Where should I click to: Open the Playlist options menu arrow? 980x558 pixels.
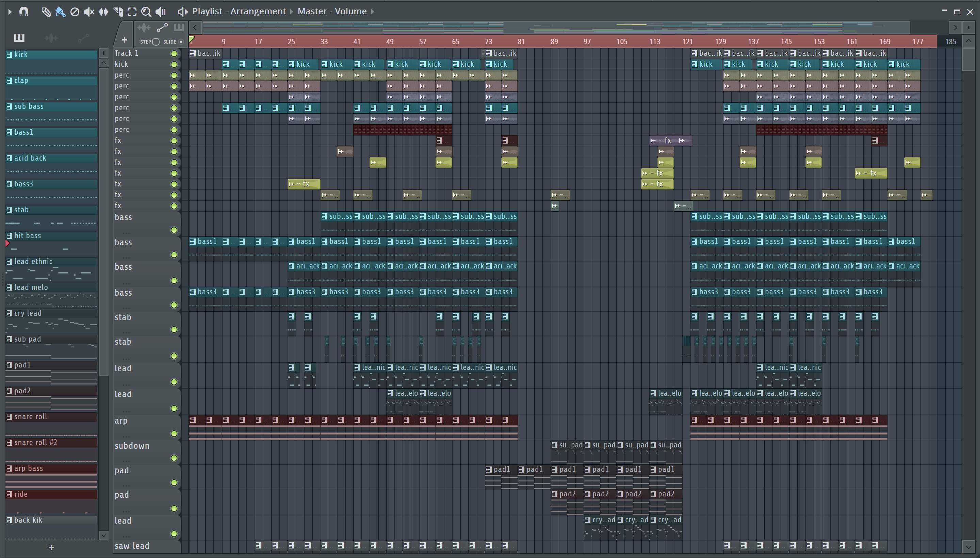(x=10, y=12)
